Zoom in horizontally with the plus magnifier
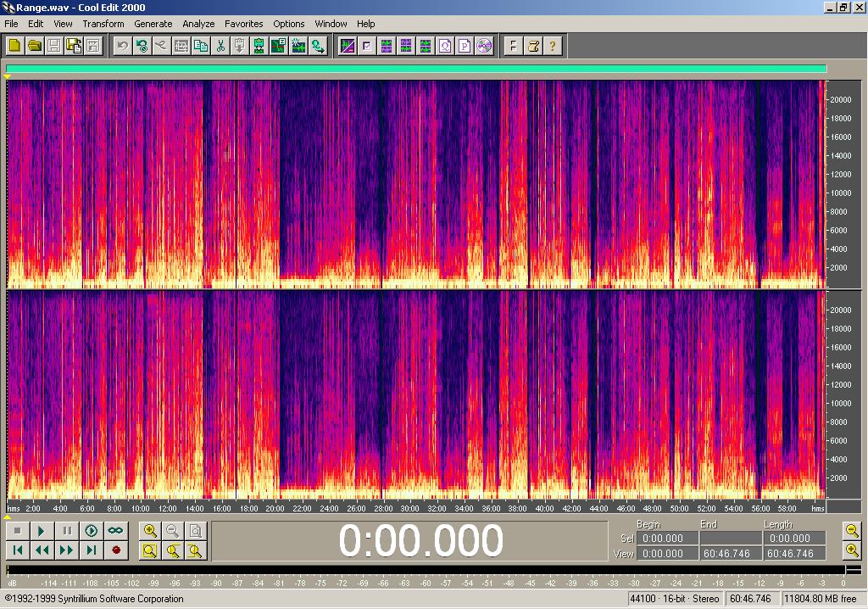 (x=150, y=531)
